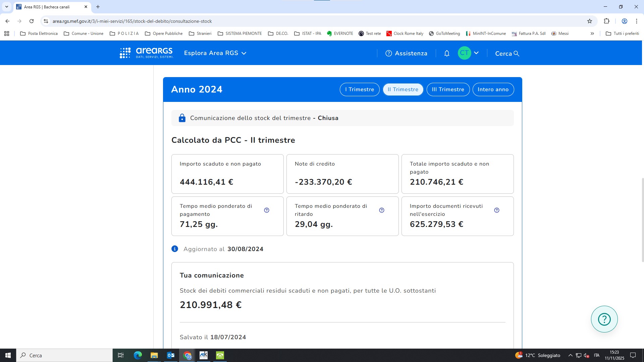Open Outlook from the Windows taskbar
This screenshot has width=644, height=362.
[x=170, y=355]
